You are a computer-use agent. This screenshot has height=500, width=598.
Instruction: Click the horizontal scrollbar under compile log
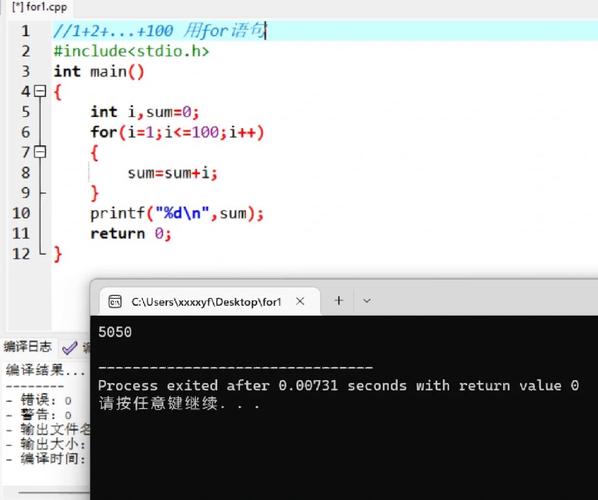(53, 493)
